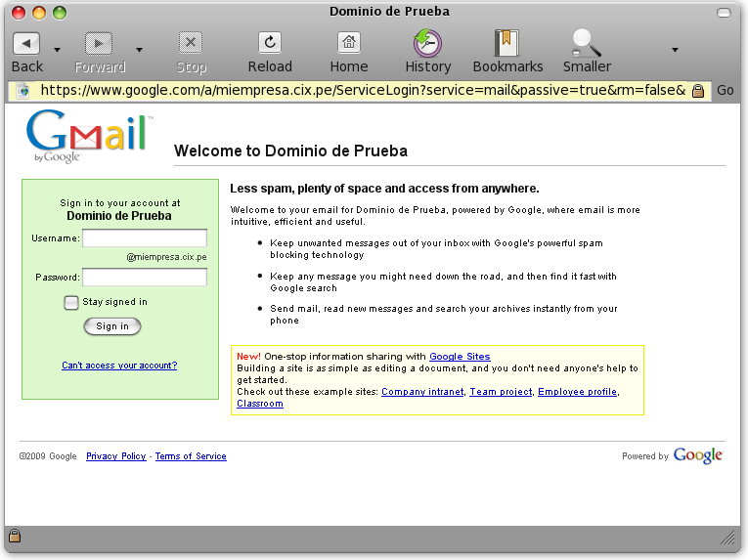This screenshot has height=560, width=748.
Task: Open the Terms of Service link
Action: tap(191, 456)
